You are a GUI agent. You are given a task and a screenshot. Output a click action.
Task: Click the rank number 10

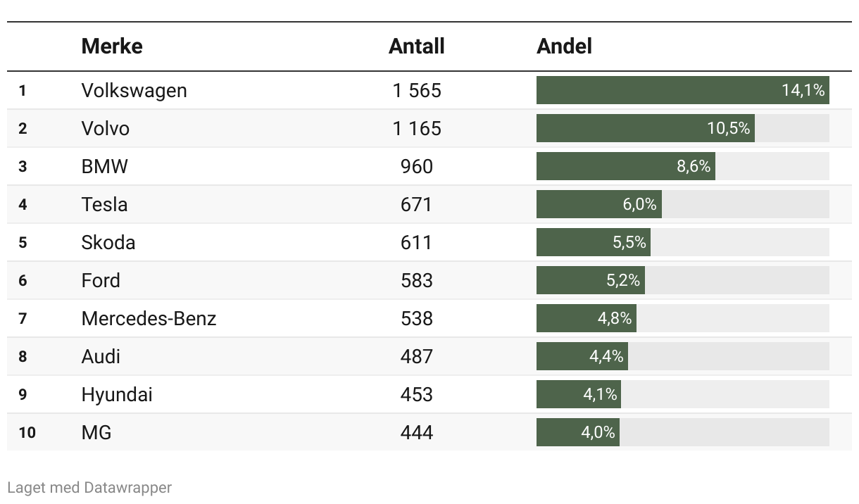pyautogui.click(x=27, y=433)
